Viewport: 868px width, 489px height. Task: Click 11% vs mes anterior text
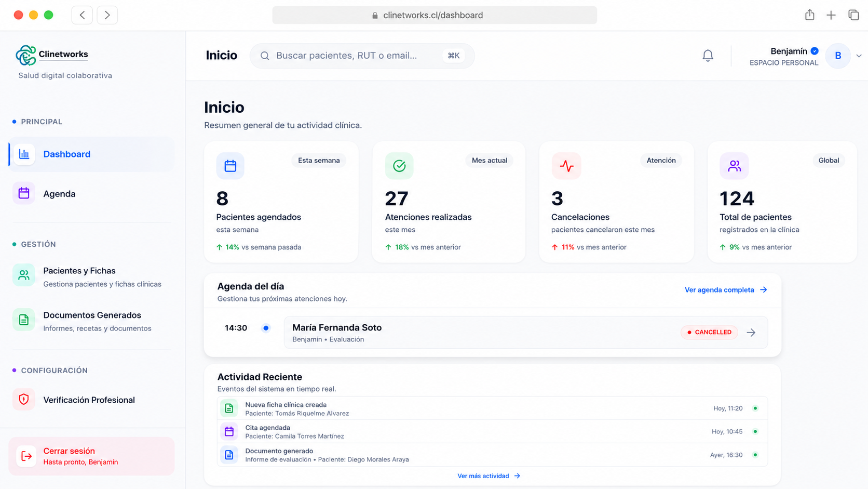click(x=594, y=247)
